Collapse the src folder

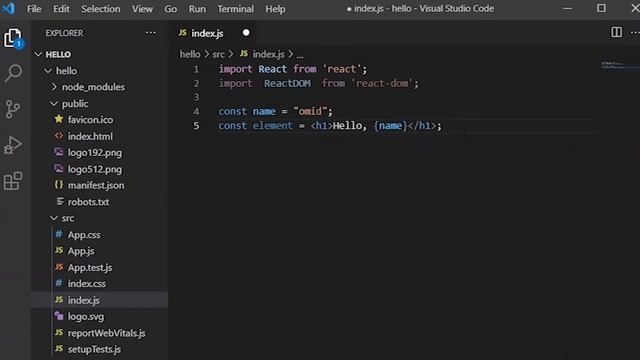[53, 218]
